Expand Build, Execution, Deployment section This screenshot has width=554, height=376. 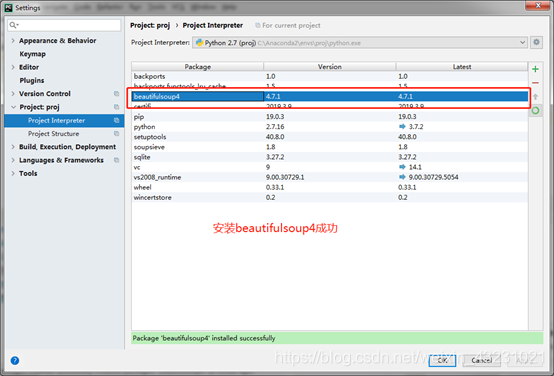[13, 147]
